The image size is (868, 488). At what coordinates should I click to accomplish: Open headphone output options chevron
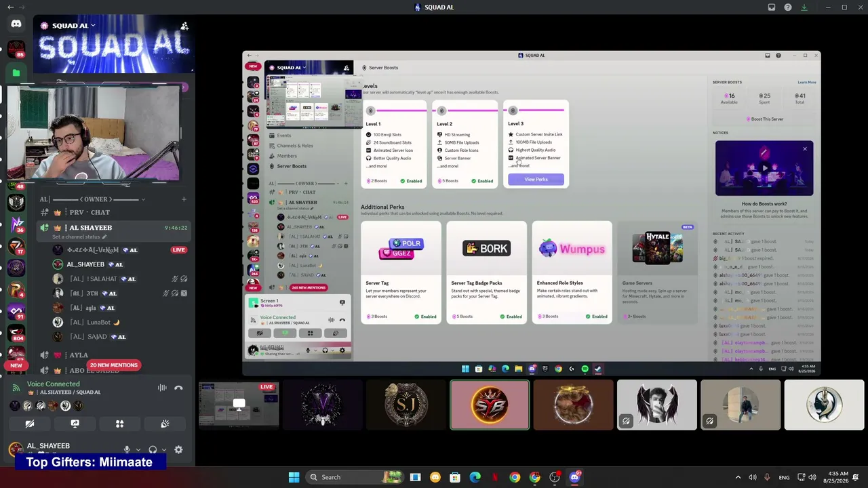[163, 449]
